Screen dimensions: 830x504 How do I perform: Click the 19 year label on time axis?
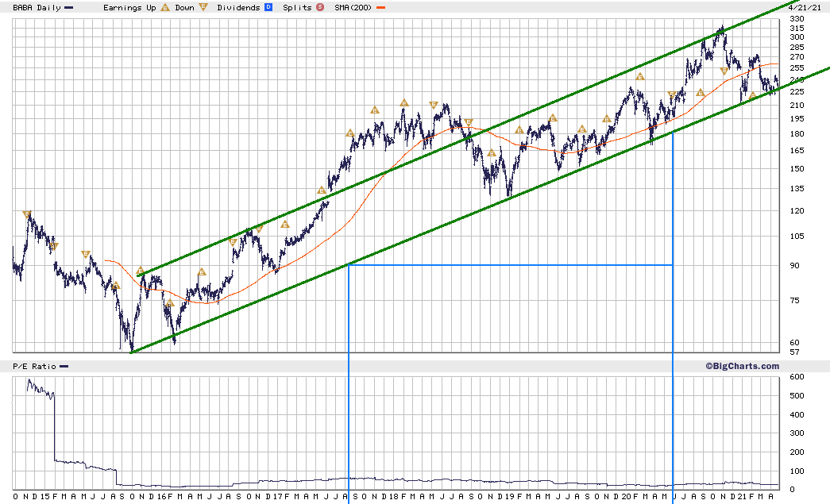(509, 496)
